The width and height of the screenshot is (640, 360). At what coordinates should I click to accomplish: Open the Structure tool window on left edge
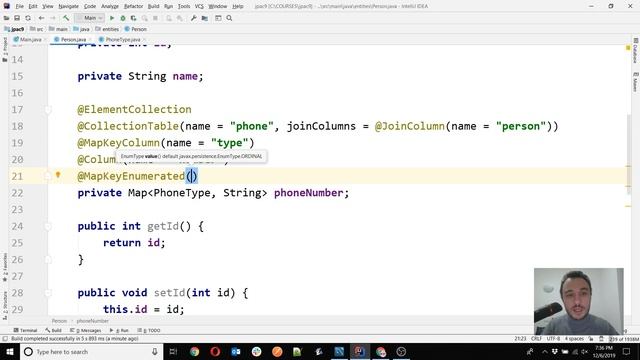coord(4,306)
